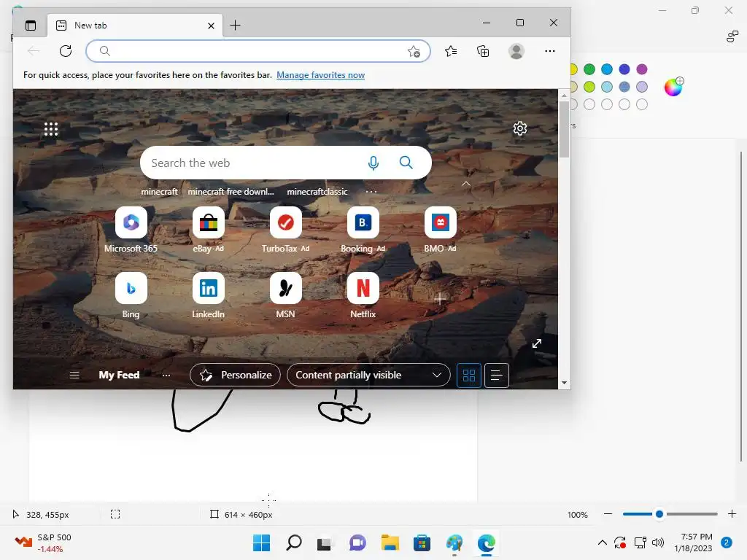Open Microsoft Store from taskbar

tap(422, 542)
